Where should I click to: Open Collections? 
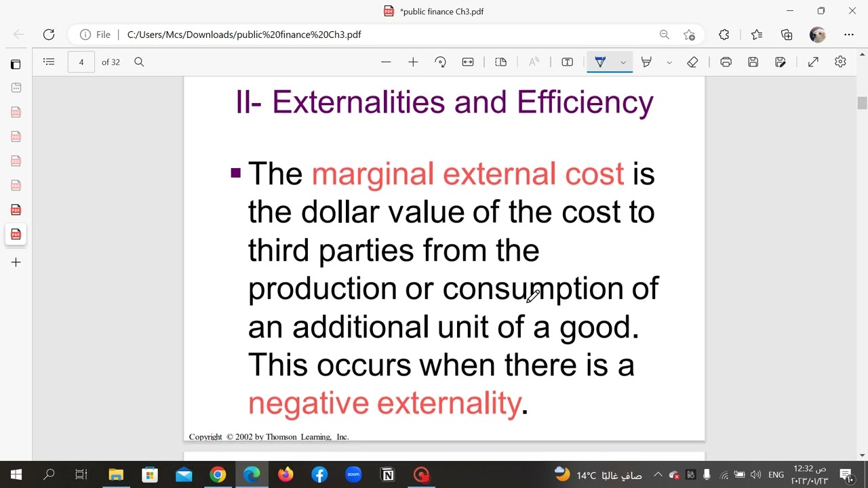click(x=787, y=35)
